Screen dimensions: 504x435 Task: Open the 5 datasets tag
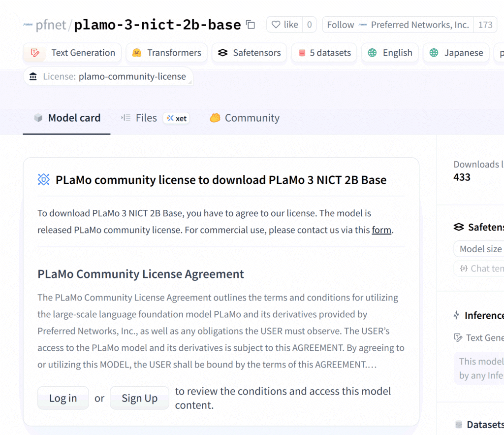(x=325, y=53)
